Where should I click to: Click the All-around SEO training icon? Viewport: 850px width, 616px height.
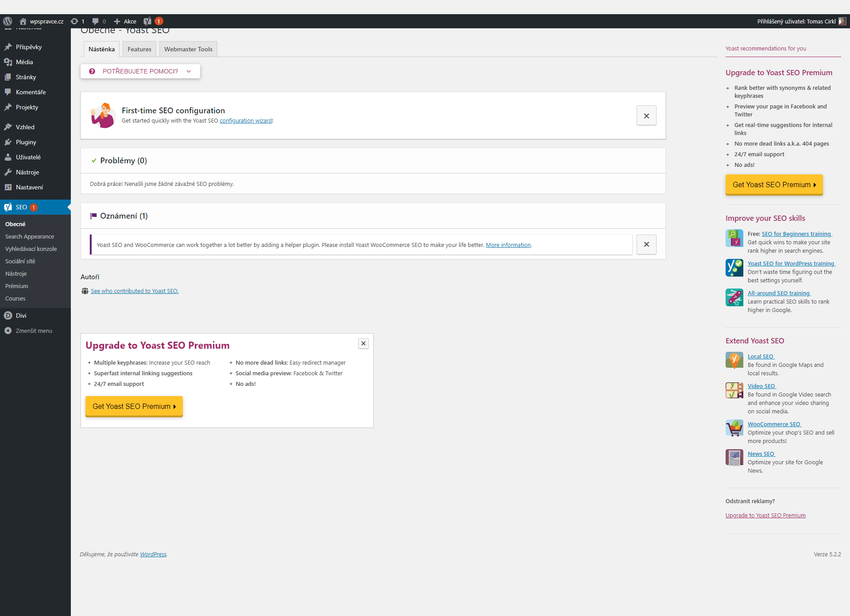(734, 297)
